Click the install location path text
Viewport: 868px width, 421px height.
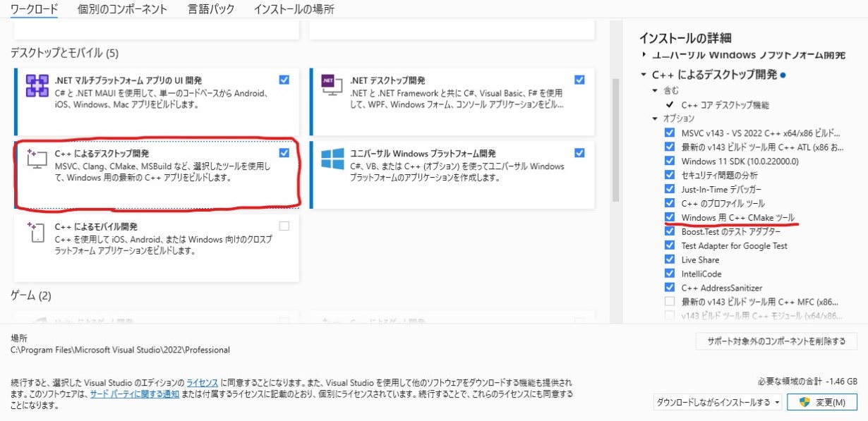coord(120,350)
